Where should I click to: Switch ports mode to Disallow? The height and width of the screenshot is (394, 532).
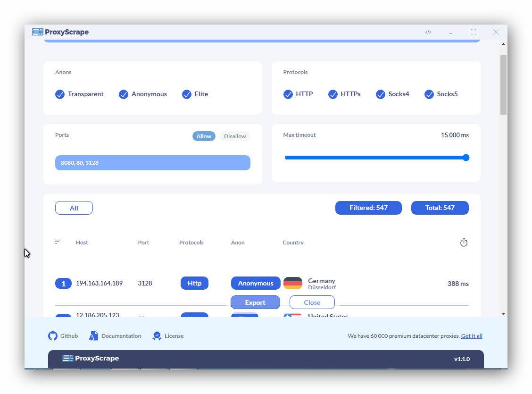coord(235,136)
